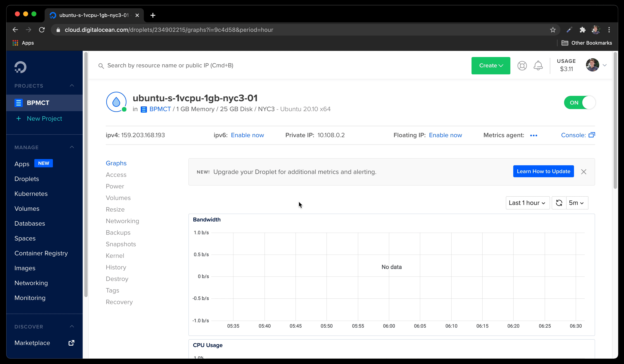Open the support lifebuoy icon
The image size is (624, 364).
point(522,66)
